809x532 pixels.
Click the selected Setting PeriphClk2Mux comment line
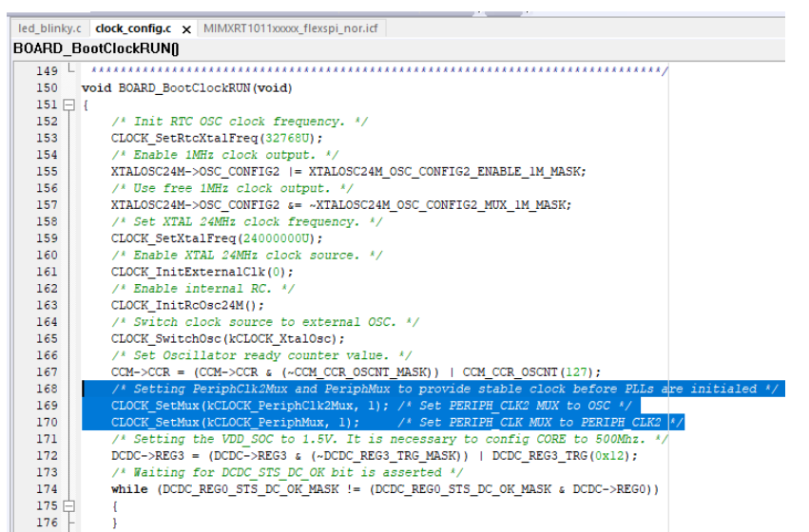(445, 389)
